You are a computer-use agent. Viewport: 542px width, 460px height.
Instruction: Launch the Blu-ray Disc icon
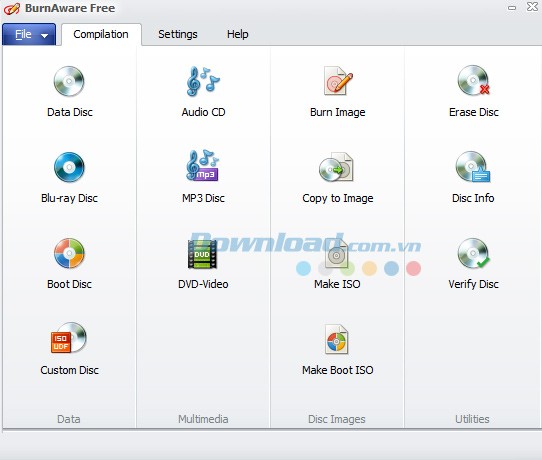click(x=69, y=167)
